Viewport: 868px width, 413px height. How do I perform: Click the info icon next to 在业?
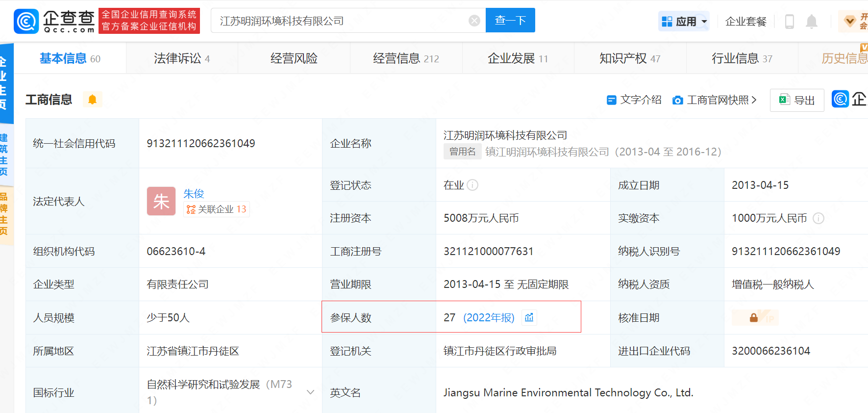click(x=472, y=185)
